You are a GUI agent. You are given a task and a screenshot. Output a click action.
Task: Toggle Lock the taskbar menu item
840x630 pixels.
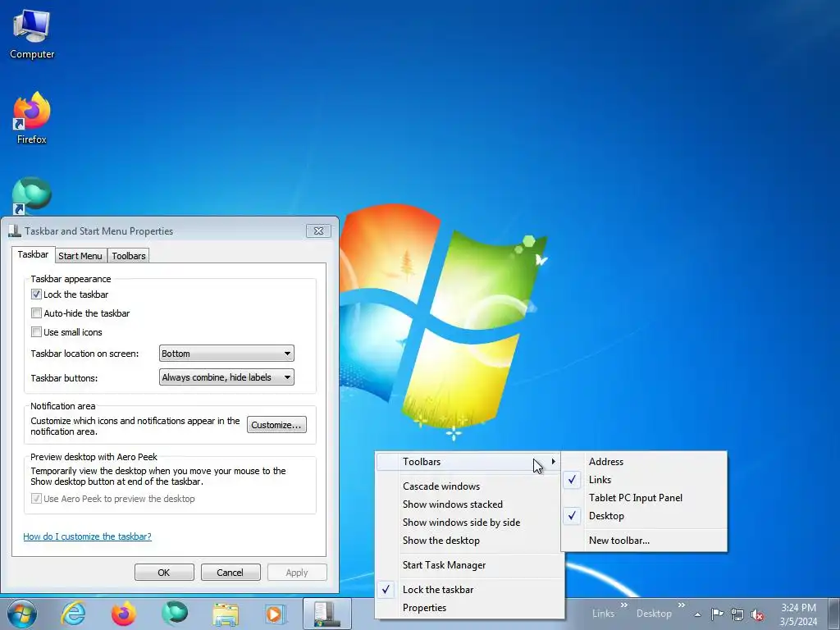pos(468,590)
